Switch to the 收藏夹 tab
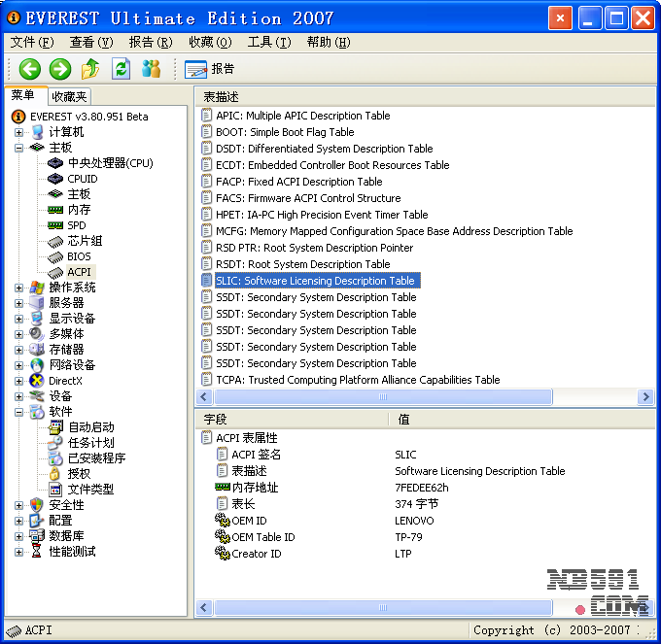661x644 pixels. (70, 96)
